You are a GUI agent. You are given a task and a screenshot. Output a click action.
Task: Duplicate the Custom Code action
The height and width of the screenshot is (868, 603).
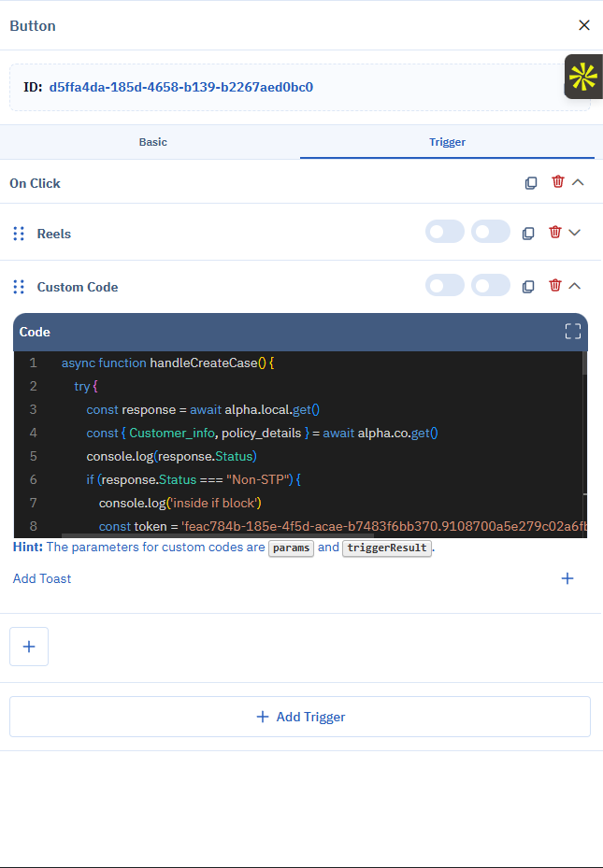point(528,286)
